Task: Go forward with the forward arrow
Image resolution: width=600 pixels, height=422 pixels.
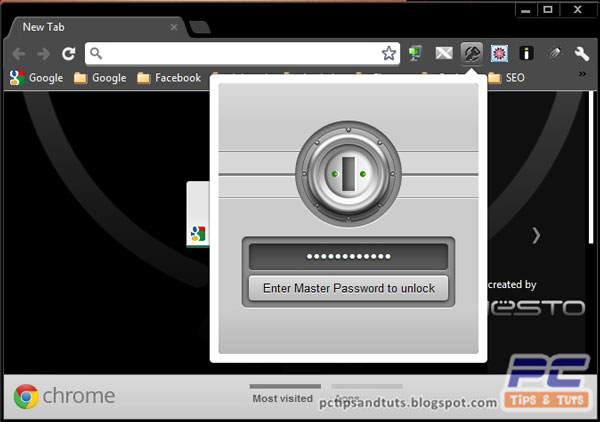Action: click(x=44, y=54)
